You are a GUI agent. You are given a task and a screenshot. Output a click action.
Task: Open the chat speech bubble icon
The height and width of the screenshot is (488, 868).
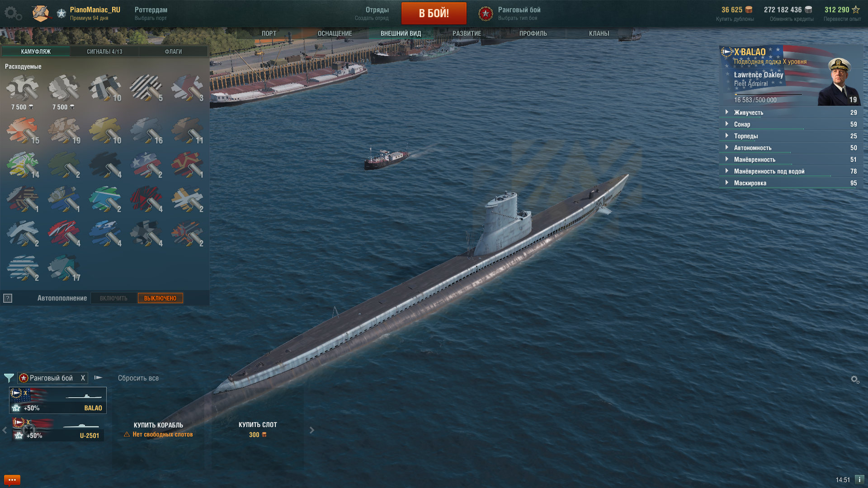coord(12,479)
